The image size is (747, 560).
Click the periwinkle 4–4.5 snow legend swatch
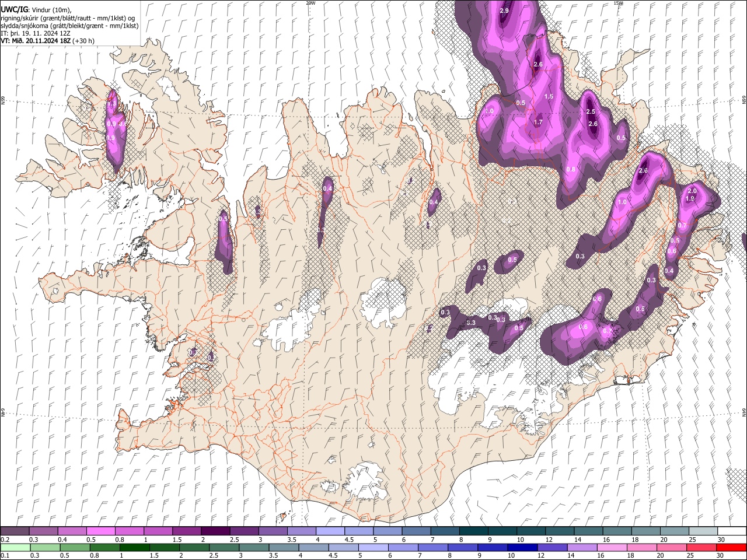pos(330,531)
